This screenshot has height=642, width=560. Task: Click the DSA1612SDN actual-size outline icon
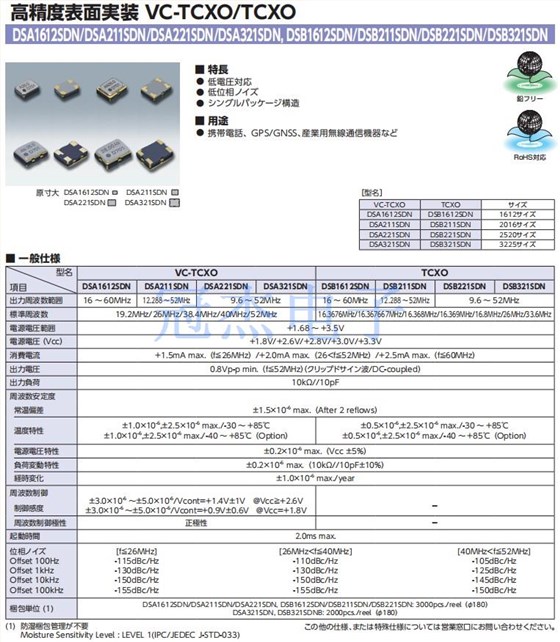pos(115,192)
